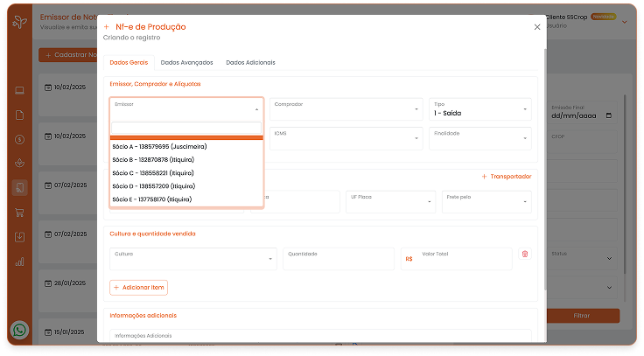Click the laptop icon in sidebar
644x356 pixels.
pos(19,90)
